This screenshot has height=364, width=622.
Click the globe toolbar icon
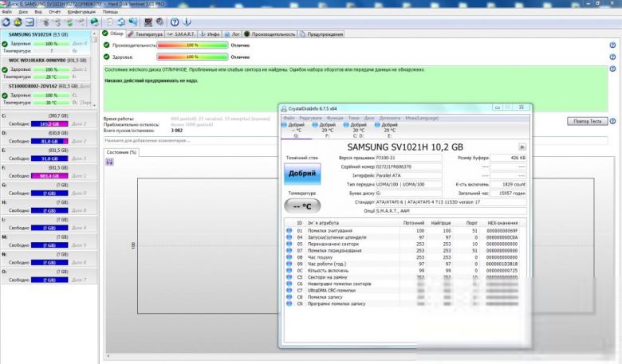94,22
